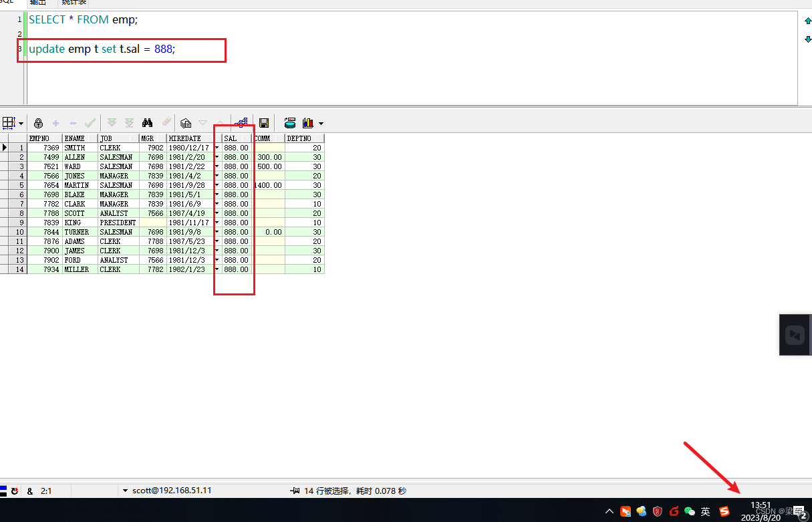Open the grid mode selector icon
The width and height of the screenshot is (812, 522).
pos(9,123)
